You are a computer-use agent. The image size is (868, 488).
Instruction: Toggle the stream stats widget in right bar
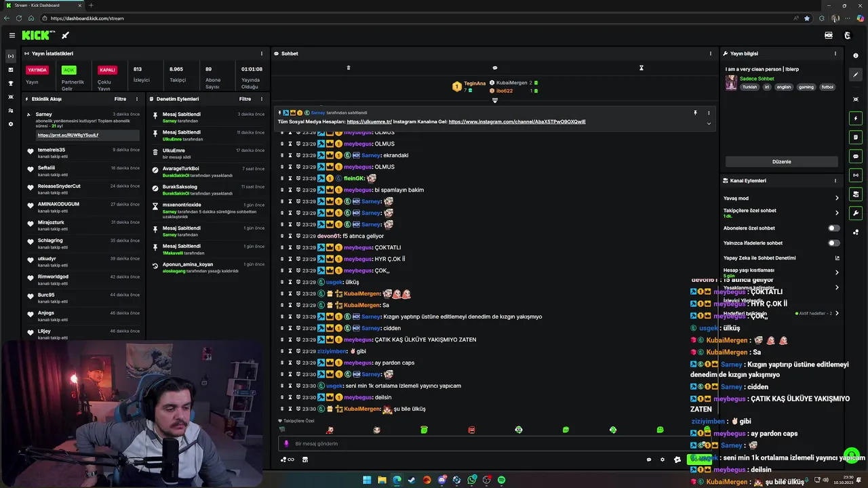pos(856,176)
